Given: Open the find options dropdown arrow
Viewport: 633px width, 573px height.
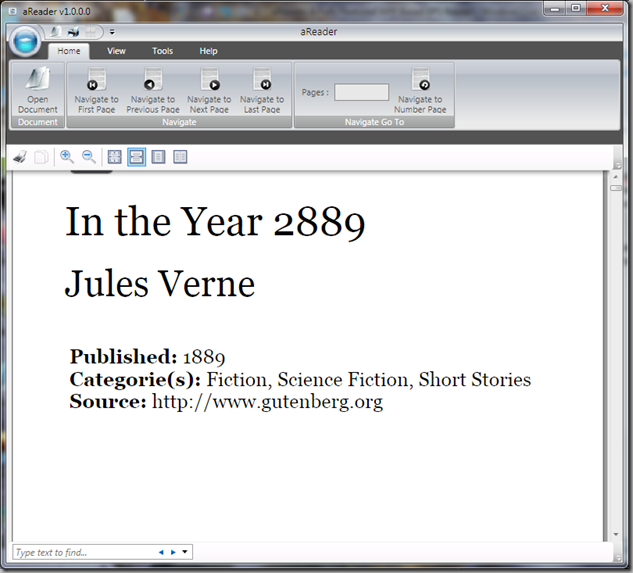Looking at the screenshot, I should pyautogui.click(x=185, y=552).
